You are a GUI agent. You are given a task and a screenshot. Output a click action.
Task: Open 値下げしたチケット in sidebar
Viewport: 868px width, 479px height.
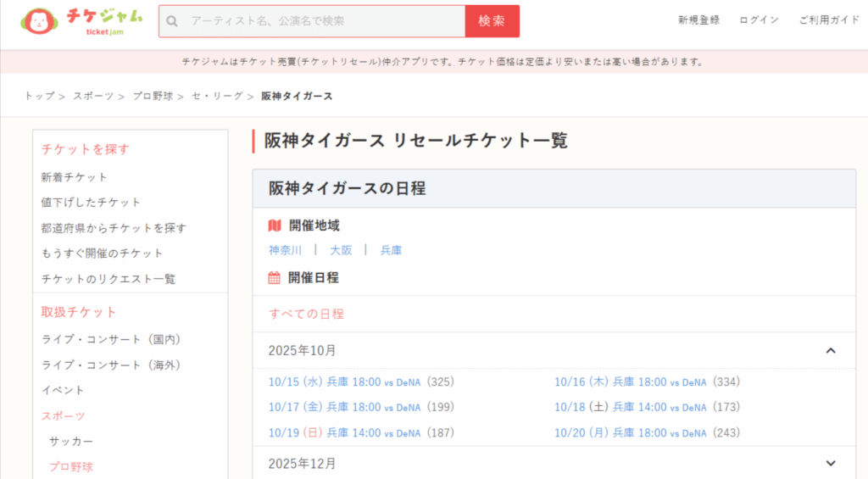coord(91,203)
